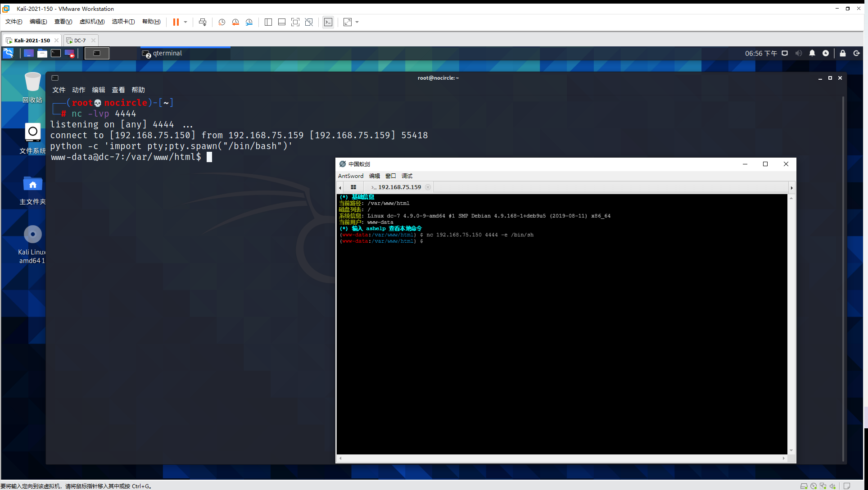868x490 pixels.
Task: Select the workspace switcher thumbnail in panel
Action: 97,53
